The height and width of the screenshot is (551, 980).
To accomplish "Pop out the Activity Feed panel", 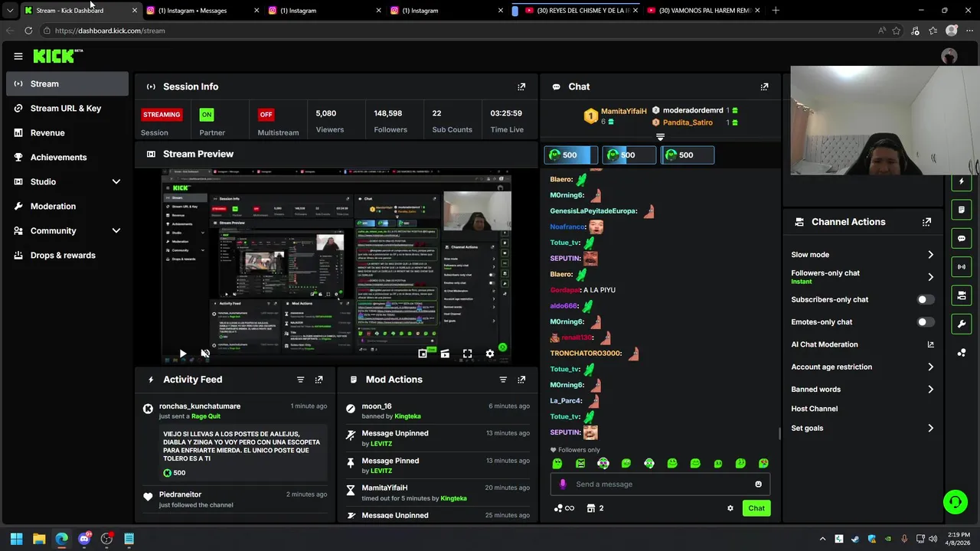I will (x=319, y=380).
